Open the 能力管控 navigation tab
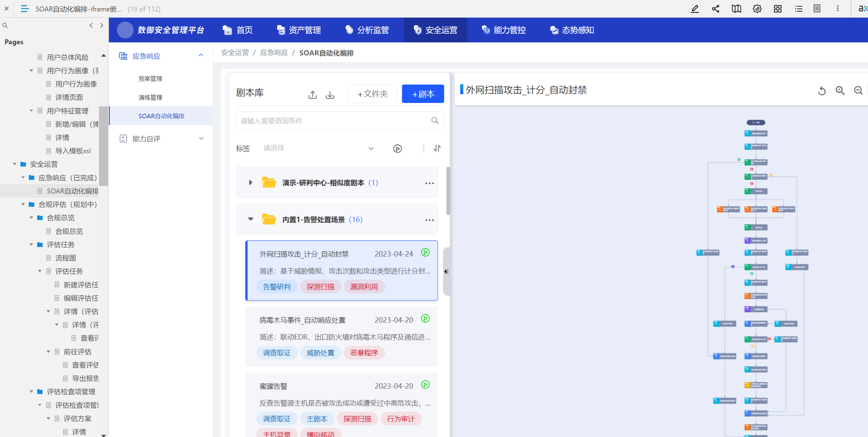The width and height of the screenshot is (868, 437). click(x=504, y=30)
